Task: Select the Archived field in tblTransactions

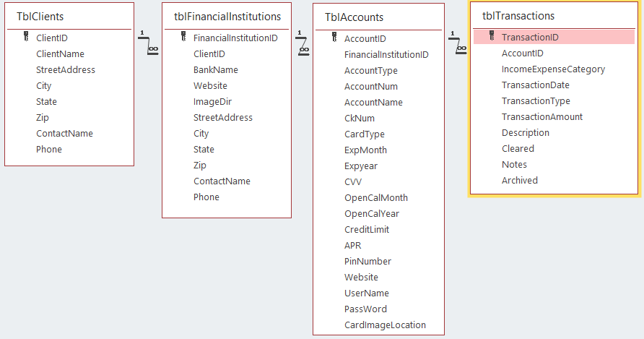Action: (520, 180)
